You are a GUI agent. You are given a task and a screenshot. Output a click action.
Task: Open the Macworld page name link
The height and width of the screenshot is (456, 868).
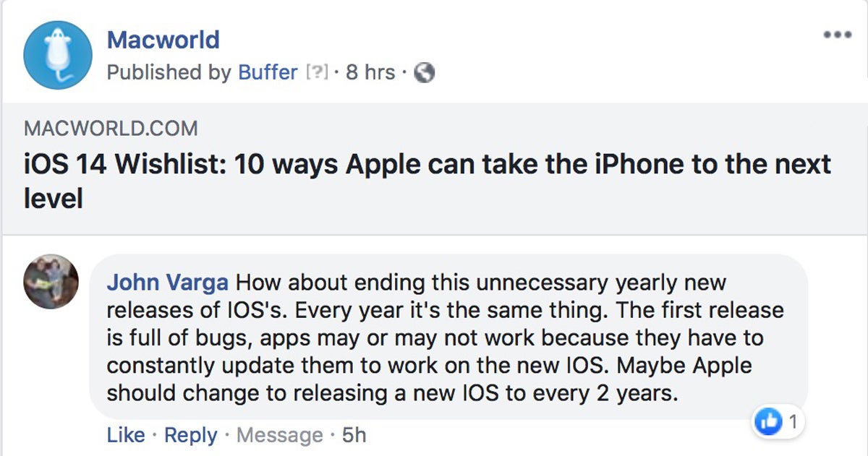click(163, 40)
